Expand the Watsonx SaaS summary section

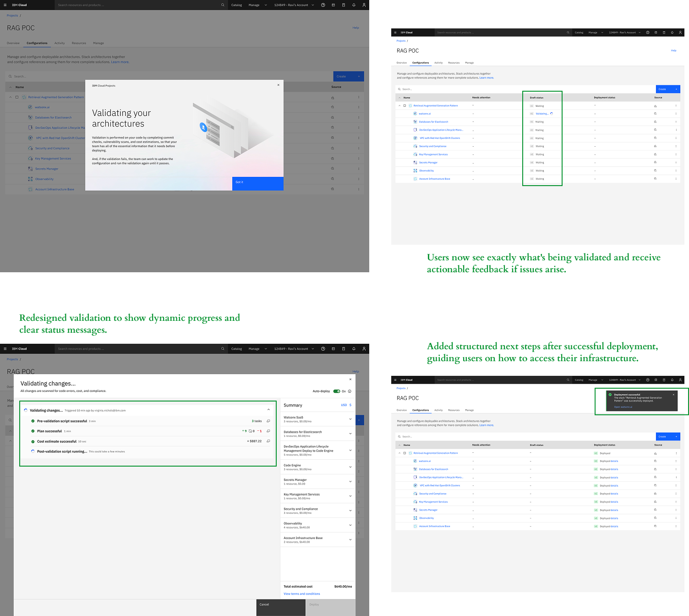click(350, 420)
